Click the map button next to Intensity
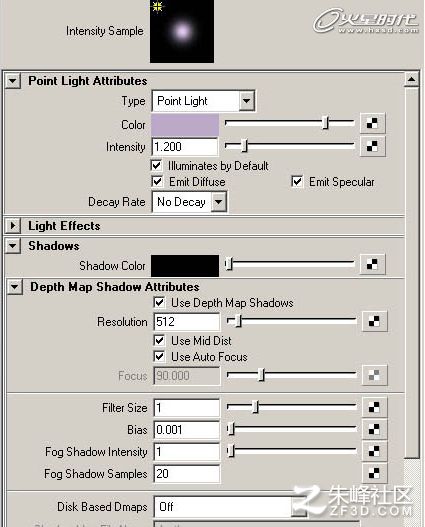Viewport: 425px width, 527px height. [x=372, y=146]
